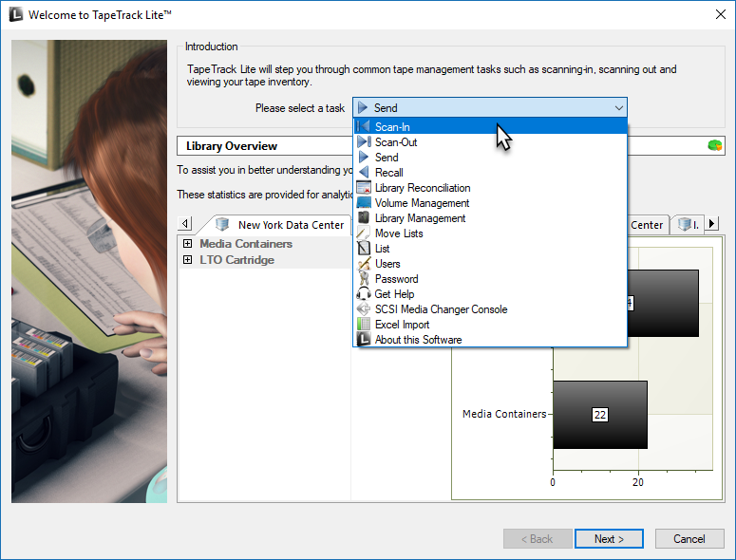This screenshot has width=736, height=560.
Task: Click the New York Data Center tab icon
Action: point(222,224)
